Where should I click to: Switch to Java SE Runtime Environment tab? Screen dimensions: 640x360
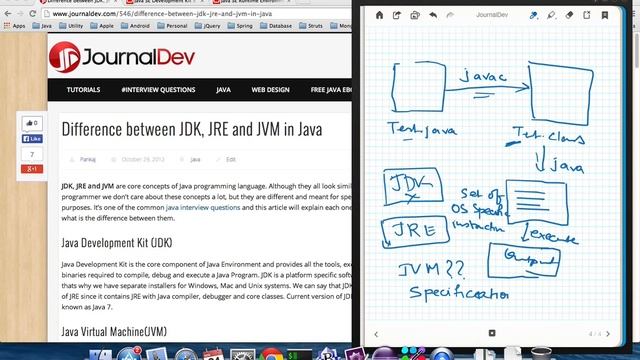click(x=251, y=2)
